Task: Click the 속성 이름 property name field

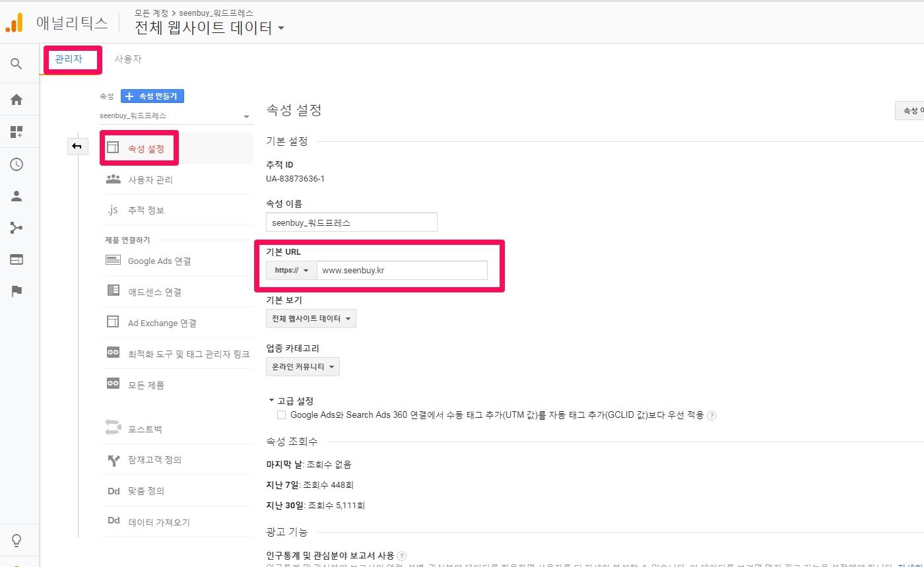Action: click(x=351, y=222)
